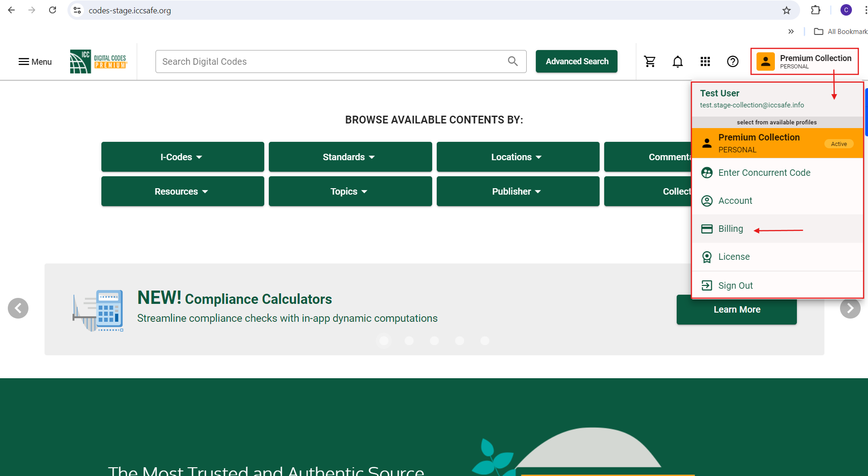Select the second carousel dot
The width and height of the screenshot is (868, 476).
(409, 341)
